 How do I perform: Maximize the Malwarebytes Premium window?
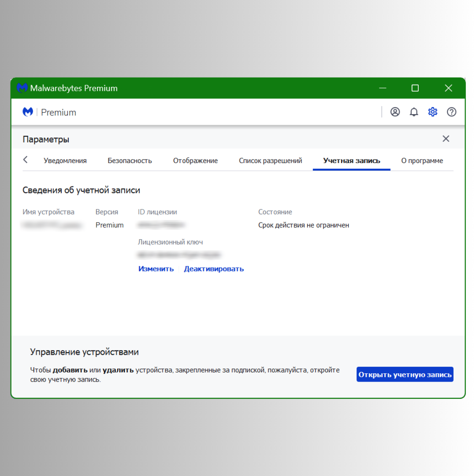click(x=415, y=88)
